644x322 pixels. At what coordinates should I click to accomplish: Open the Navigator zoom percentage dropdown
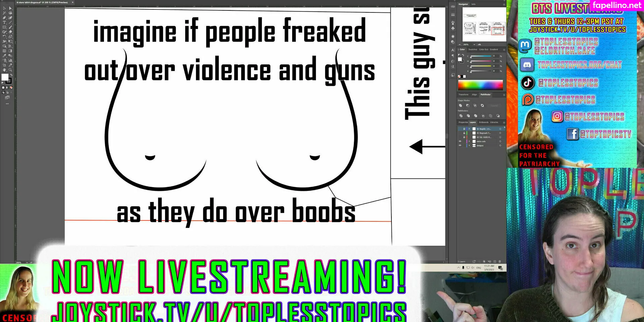[x=474, y=44]
